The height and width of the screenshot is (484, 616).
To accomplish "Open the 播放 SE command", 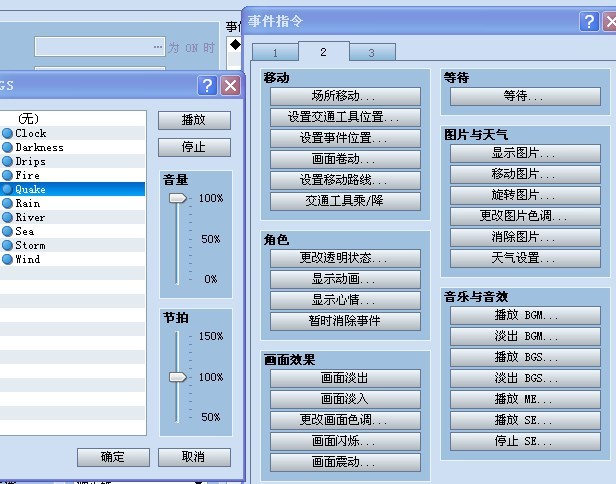I will coord(525,420).
